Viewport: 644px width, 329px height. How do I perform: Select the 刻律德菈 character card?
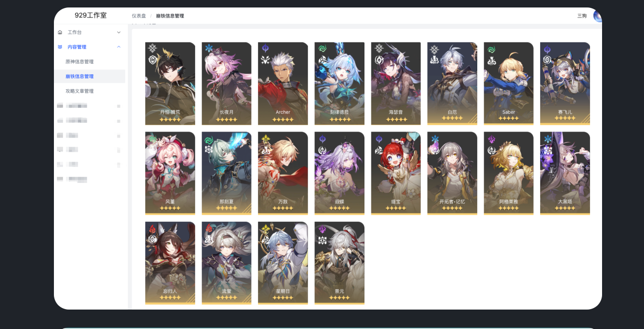tap(339, 83)
